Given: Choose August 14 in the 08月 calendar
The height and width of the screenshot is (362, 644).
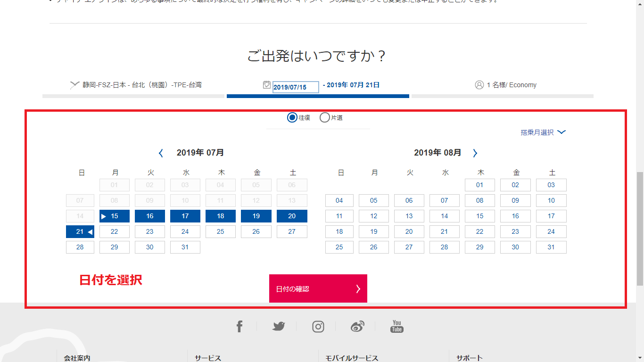Looking at the screenshot, I should (x=445, y=216).
